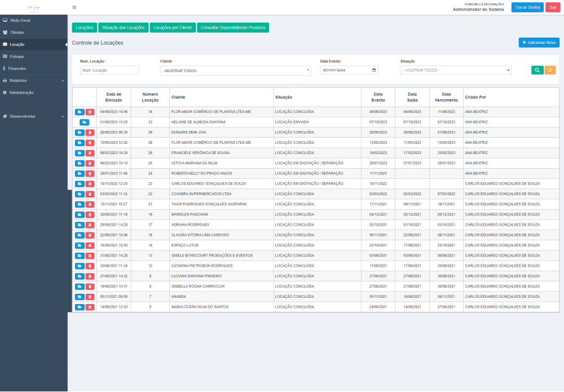
Task: Expand the Cliente filter dropdown
Action: pos(236,71)
